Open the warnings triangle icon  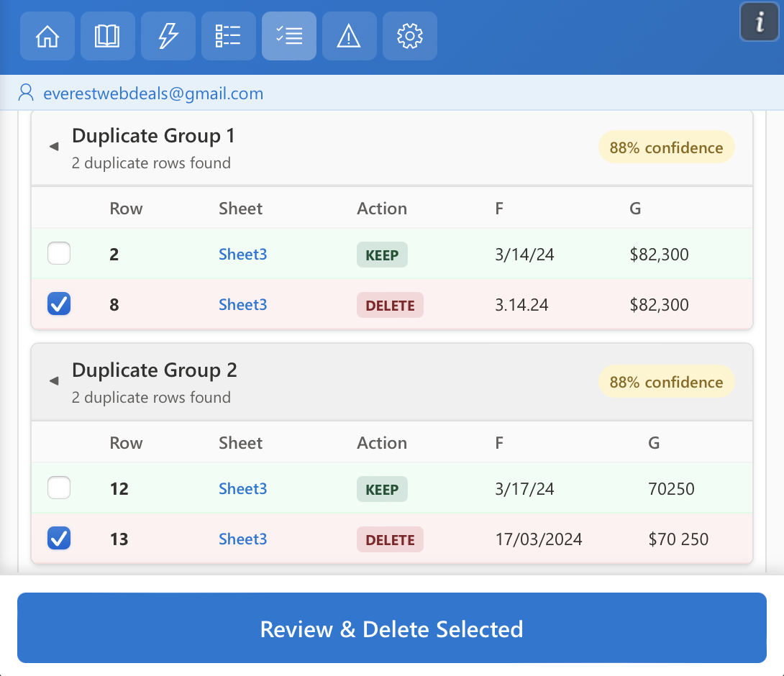(x=349, y=36)
